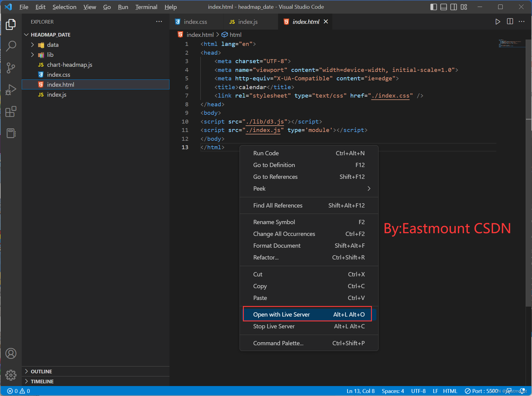532x396 pixels.
Task: Open the View menu
Action: click(x=90, y=7)
